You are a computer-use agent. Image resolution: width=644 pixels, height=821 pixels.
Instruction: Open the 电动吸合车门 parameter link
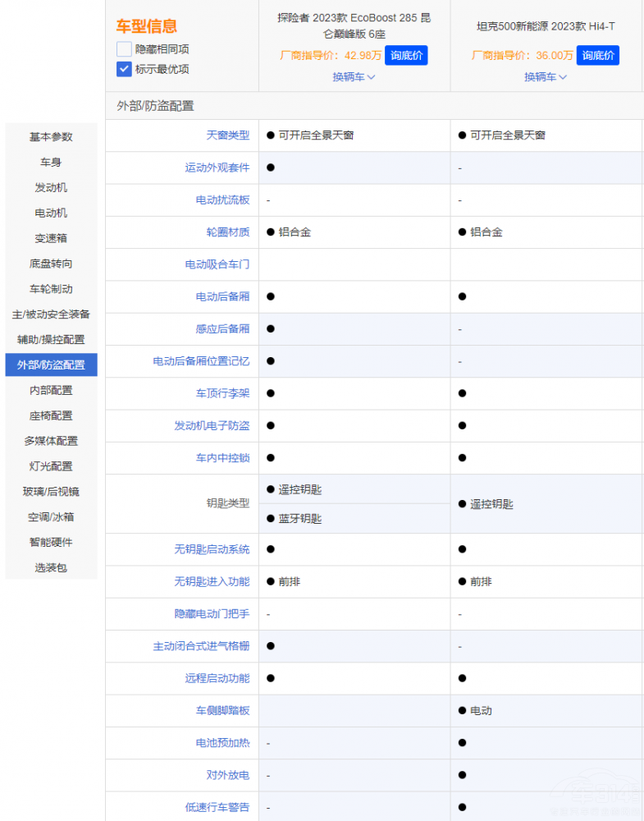pos(217,264)
